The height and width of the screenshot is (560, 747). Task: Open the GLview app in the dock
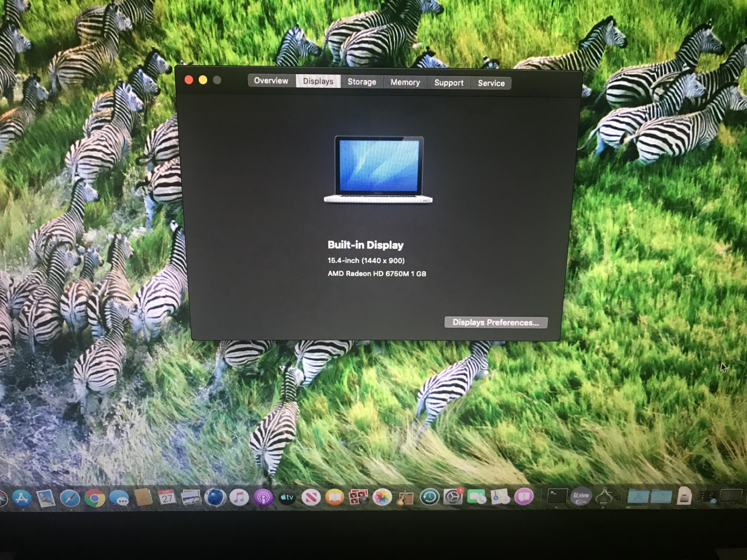pos(580,496)
